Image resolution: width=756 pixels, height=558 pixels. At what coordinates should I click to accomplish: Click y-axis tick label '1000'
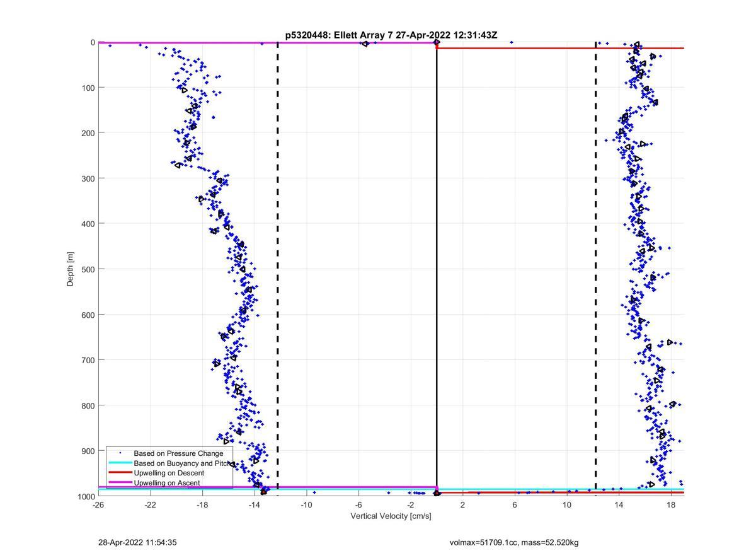tap(86, 497)
